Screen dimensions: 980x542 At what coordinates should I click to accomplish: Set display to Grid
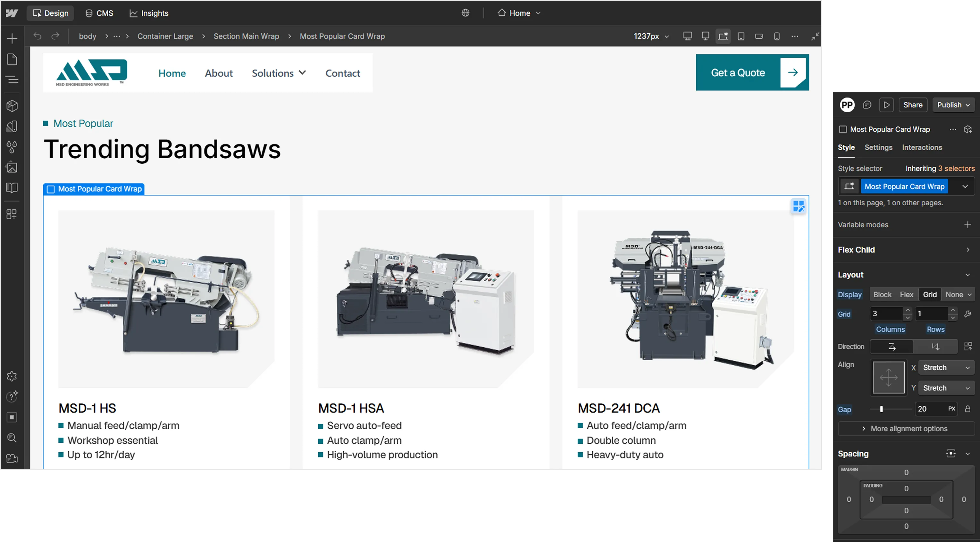pyautogui.click(x=930, y=295)
